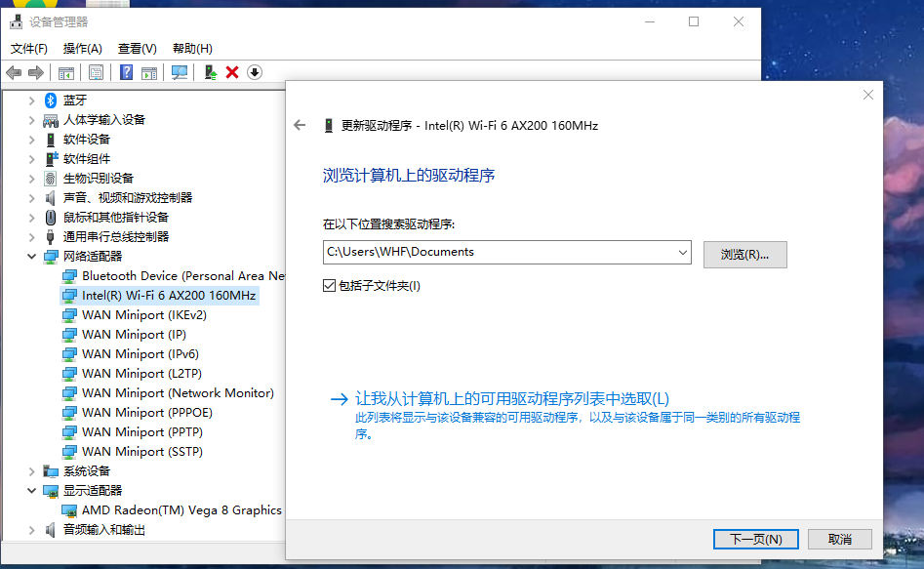Toggle the 包括子文件夹(I) checkbox
The width and height of the screenshot is (924, 569).
(330, 286)
